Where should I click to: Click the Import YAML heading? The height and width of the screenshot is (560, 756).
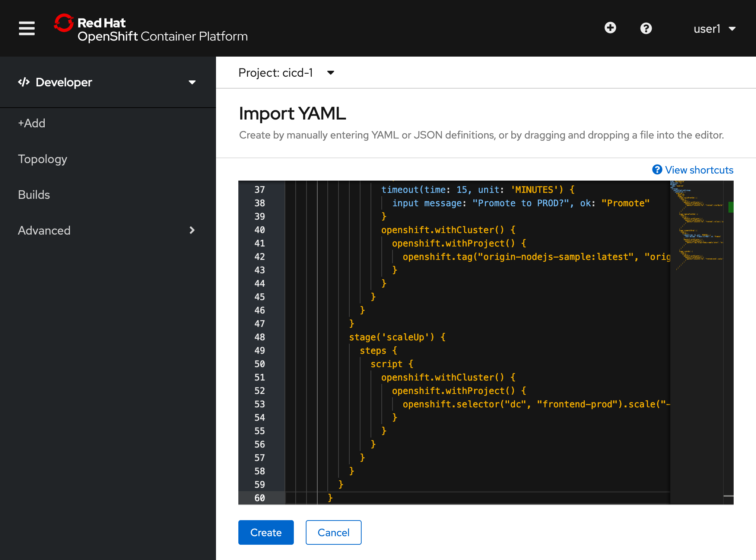click(x=292, y=114)
